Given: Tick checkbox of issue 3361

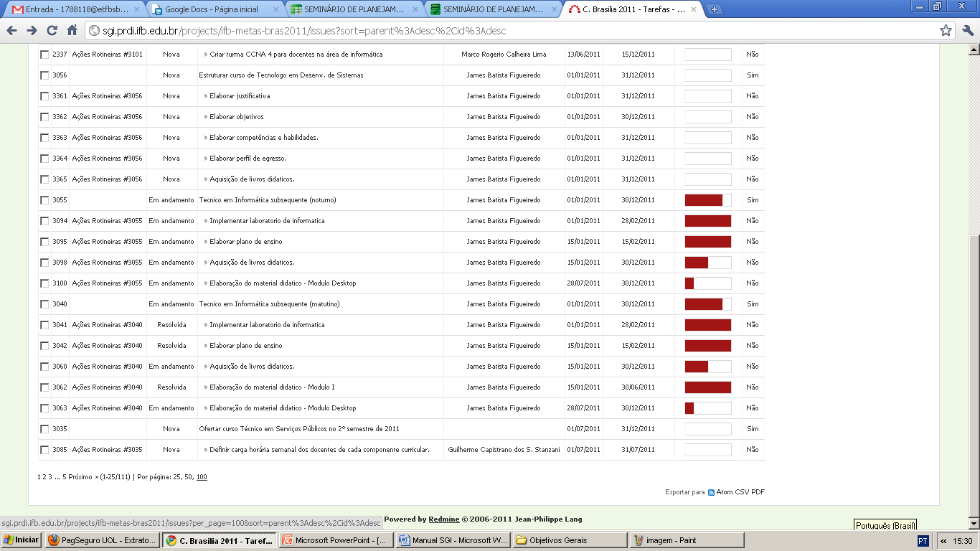Looking at the screenshot, I should (44, 96).
